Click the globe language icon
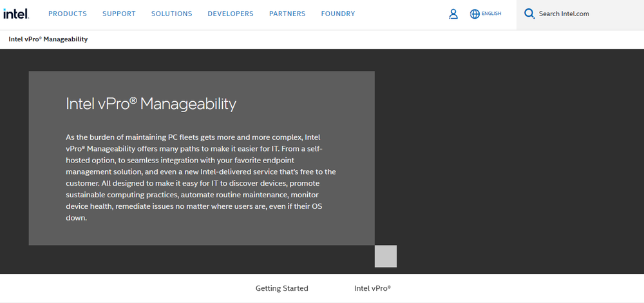Viewport: 644px width, 303px height. tap(475, 14)
